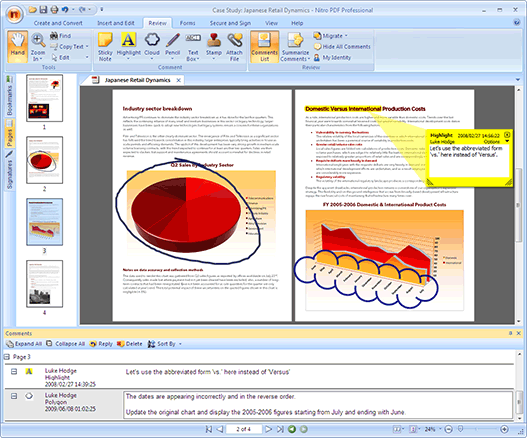Activate the Zoom In tool
Image resolution: width=527 pixels, height=438 pixels.
(38, 47)
